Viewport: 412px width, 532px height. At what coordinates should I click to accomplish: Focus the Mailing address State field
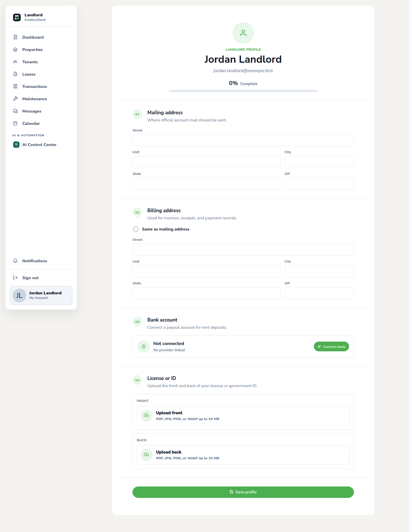click(x=207, y=184)
